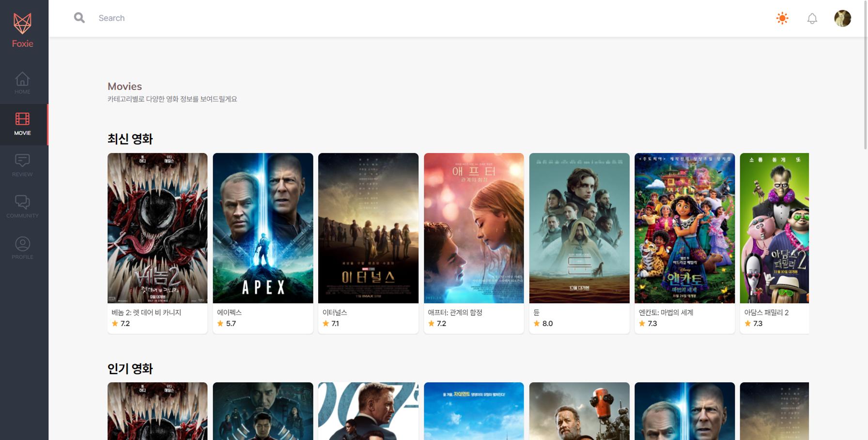The height and width of the screenshot is (440, 868).
Task: Open the 애프터 movie poster
Action: point(474,228)
